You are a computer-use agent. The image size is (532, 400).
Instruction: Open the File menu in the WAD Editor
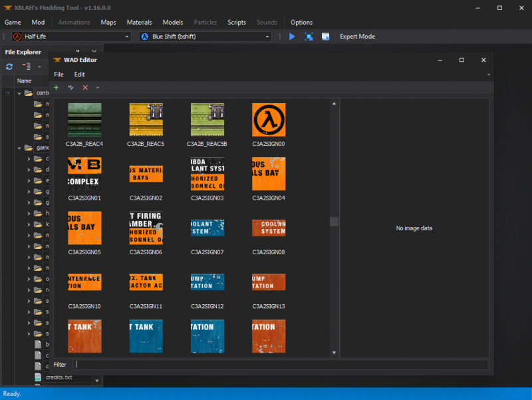(x=60, y=74)
